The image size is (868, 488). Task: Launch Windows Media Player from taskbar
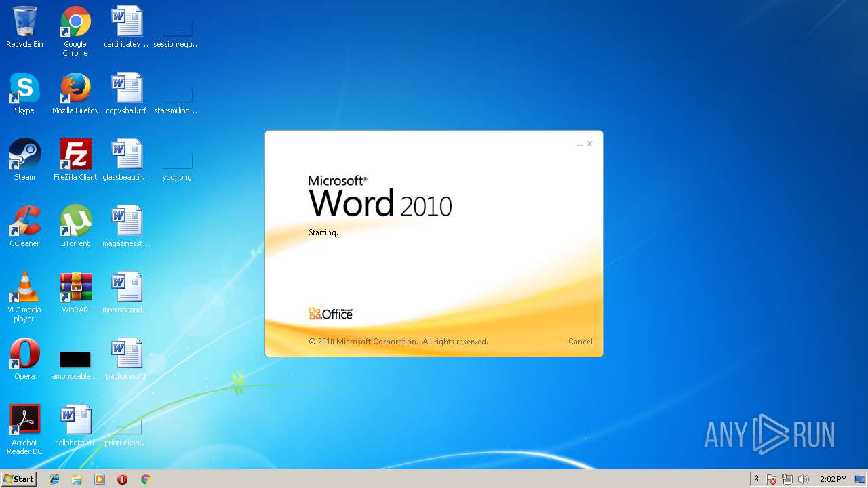[100, 479]
